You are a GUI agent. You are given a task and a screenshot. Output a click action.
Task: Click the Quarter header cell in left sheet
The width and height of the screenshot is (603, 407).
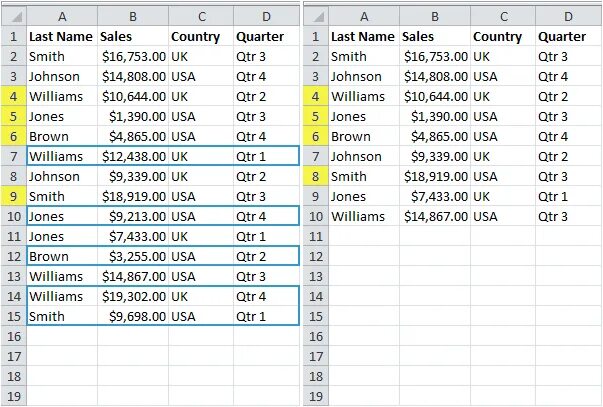pos(265,36)
